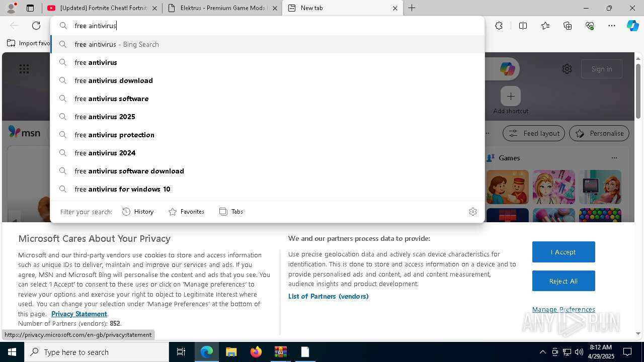Screen dimensions: 644x362
Task: Click the Add shortcut plus tile
Action: point(511,96)
